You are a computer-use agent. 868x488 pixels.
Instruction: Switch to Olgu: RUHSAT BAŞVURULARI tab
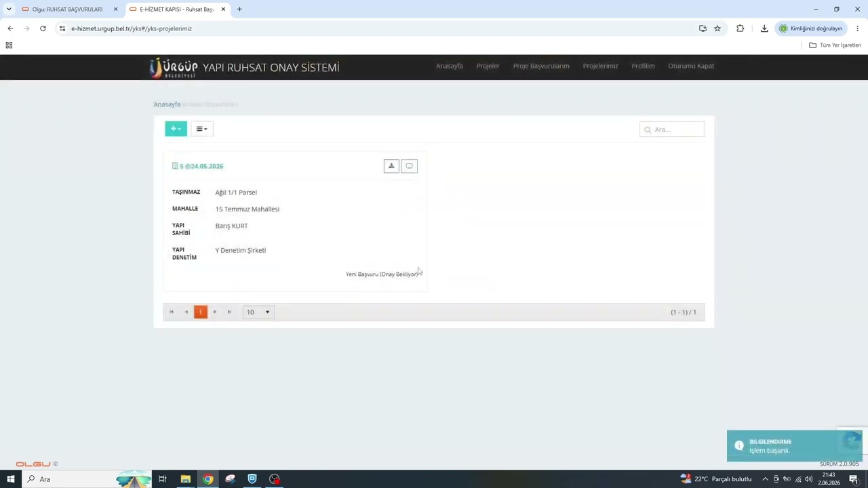(66, 9)
